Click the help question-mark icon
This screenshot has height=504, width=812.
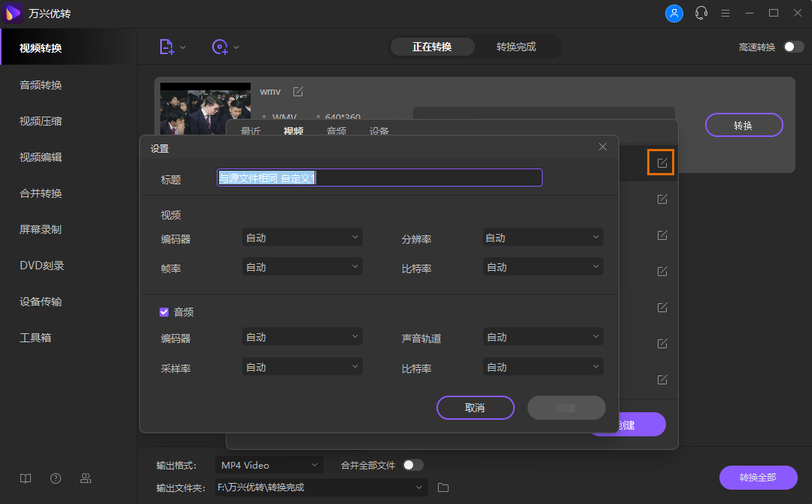[55, 478]
